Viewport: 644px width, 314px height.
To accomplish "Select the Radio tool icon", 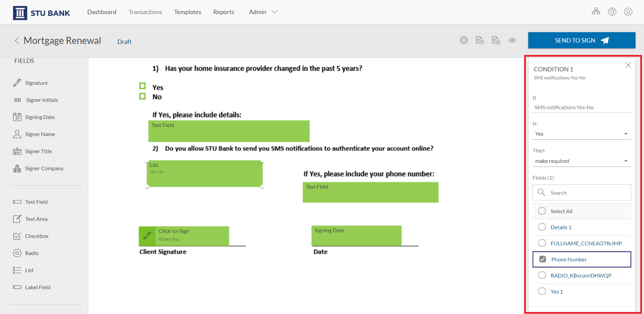I will [17, 253].
